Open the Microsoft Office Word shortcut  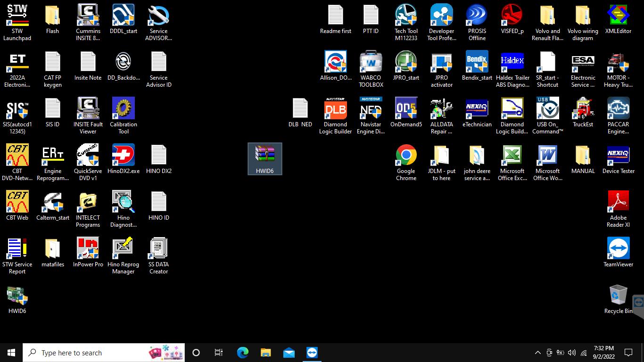pos(548,163)
